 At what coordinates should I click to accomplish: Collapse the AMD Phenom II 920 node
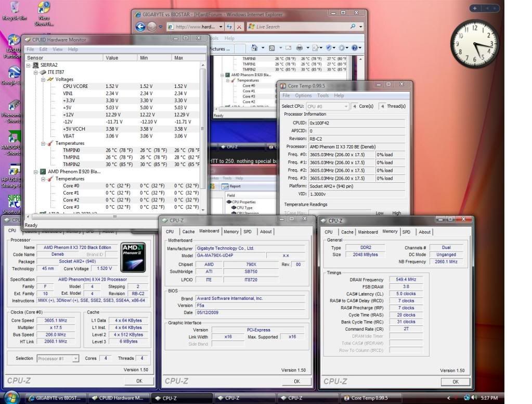[36, 172]
